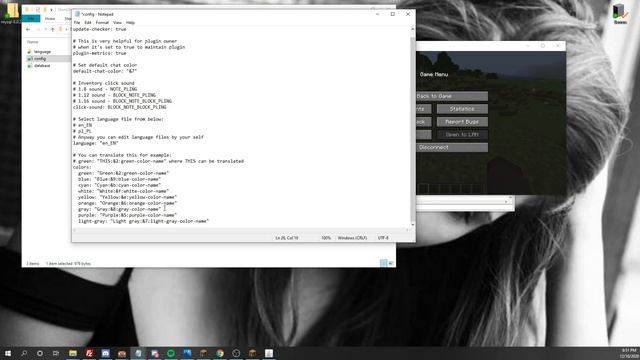The height and width of the screenshot is (360, 640).
Task: Open Notepad File menu
Action: [x=77, y=23]
